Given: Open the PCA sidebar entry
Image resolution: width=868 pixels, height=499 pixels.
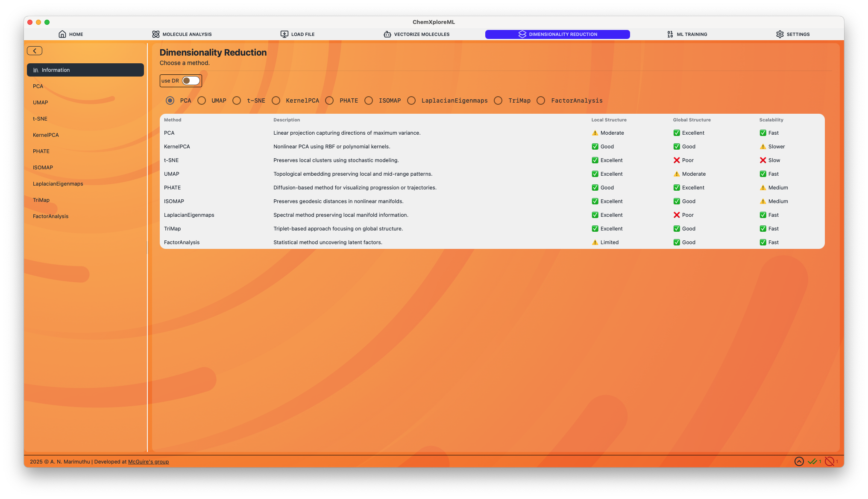Looking at the screenshot, I should (x=85, y=86).
